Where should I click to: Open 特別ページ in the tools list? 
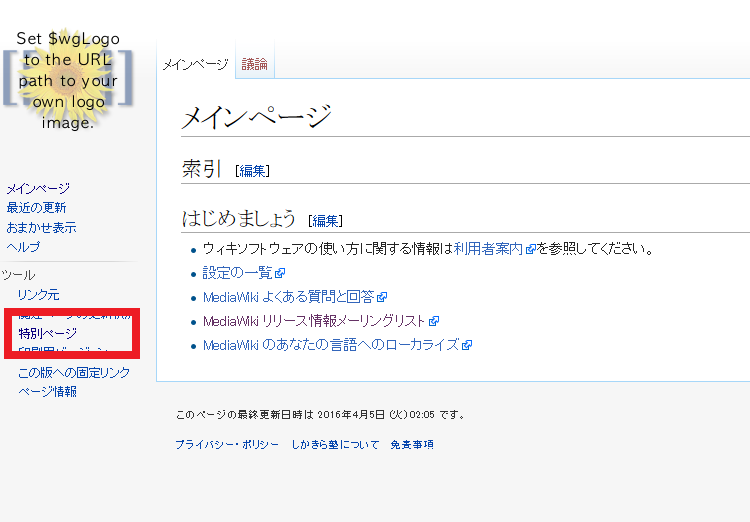pos(47,332)
